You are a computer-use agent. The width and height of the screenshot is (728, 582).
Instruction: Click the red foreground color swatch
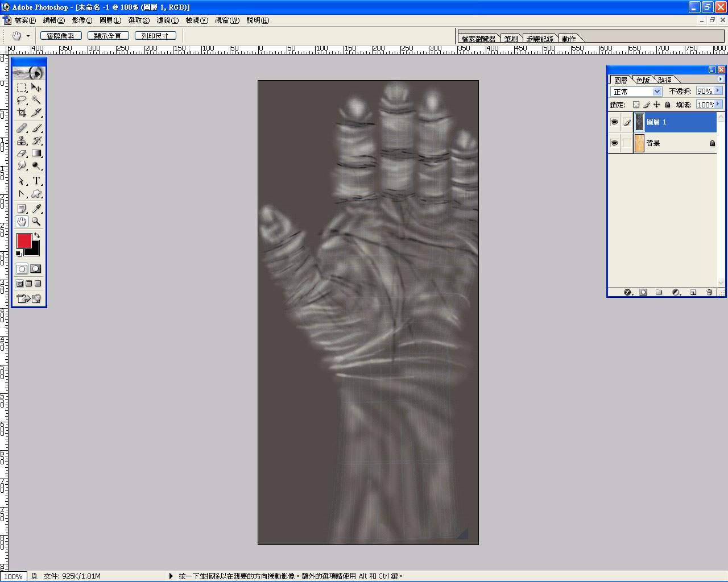(x=24, y=240)
